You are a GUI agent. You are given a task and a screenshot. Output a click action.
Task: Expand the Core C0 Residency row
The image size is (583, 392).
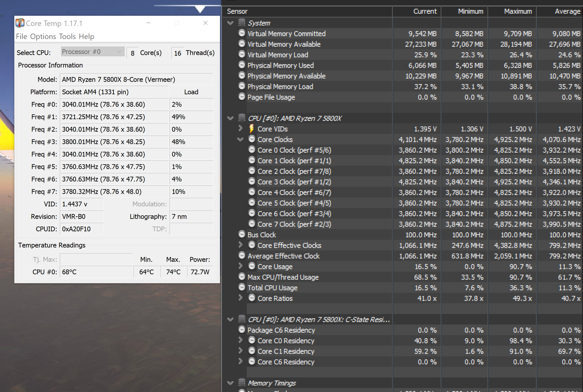[240, 340]
